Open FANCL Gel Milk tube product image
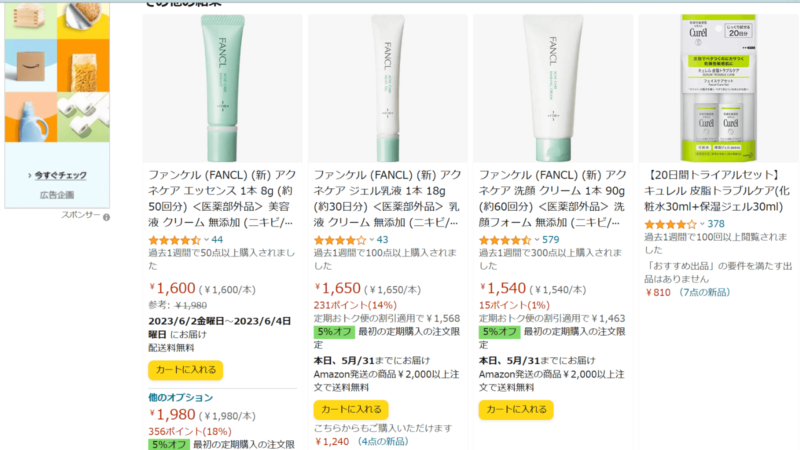The height and width of the screenshot is (450, 800). [x=388, y=88]
